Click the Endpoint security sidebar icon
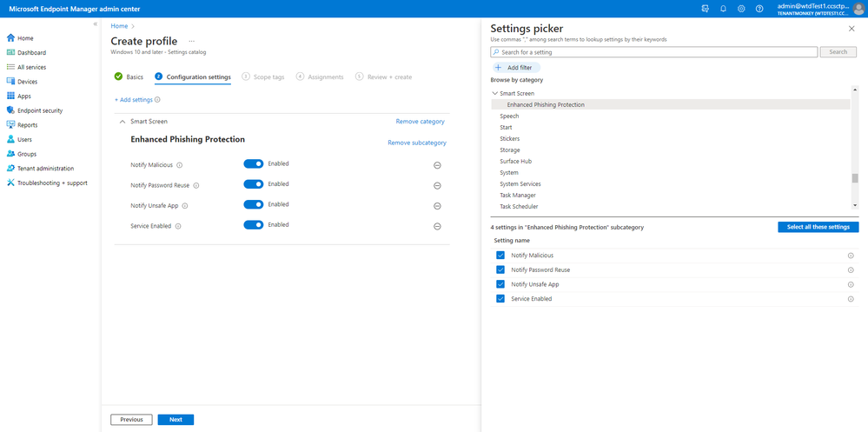 pyautogui.click(x=11, y=110)
